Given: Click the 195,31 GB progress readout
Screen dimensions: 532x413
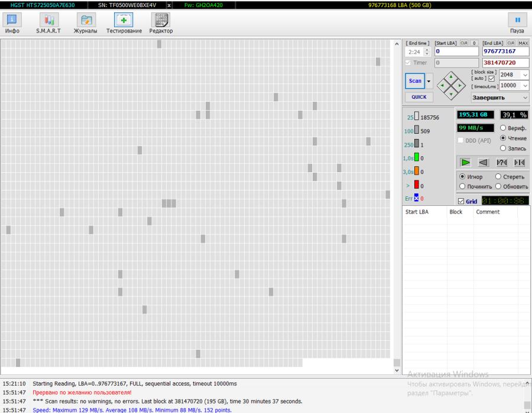Looking at the screenshot, I should 475,115.
